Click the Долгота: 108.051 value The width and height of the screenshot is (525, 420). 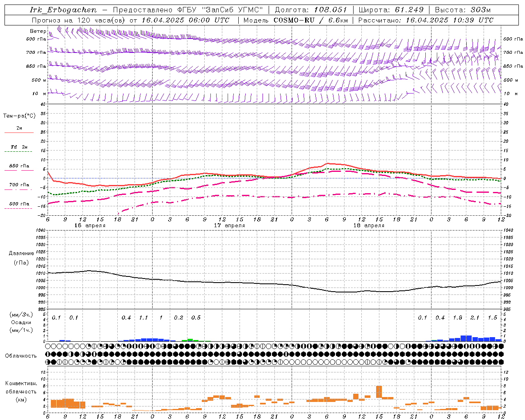click(310, 10)
